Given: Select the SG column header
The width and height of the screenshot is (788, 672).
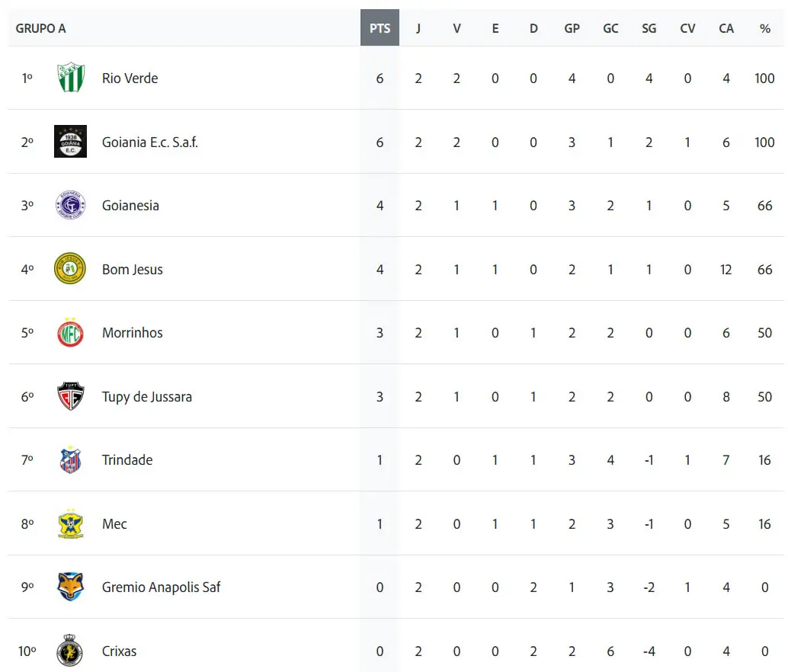Looking at the screenshot, I should tap(649, 29).
